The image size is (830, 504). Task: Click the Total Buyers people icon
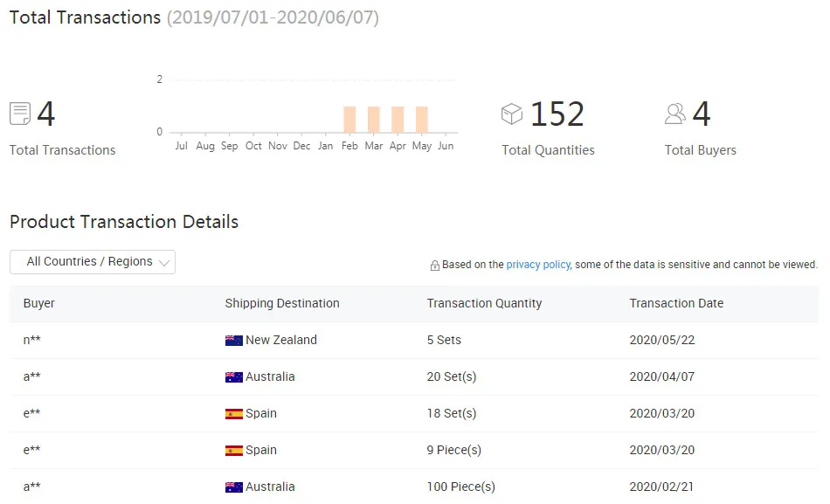click(675, 114)
